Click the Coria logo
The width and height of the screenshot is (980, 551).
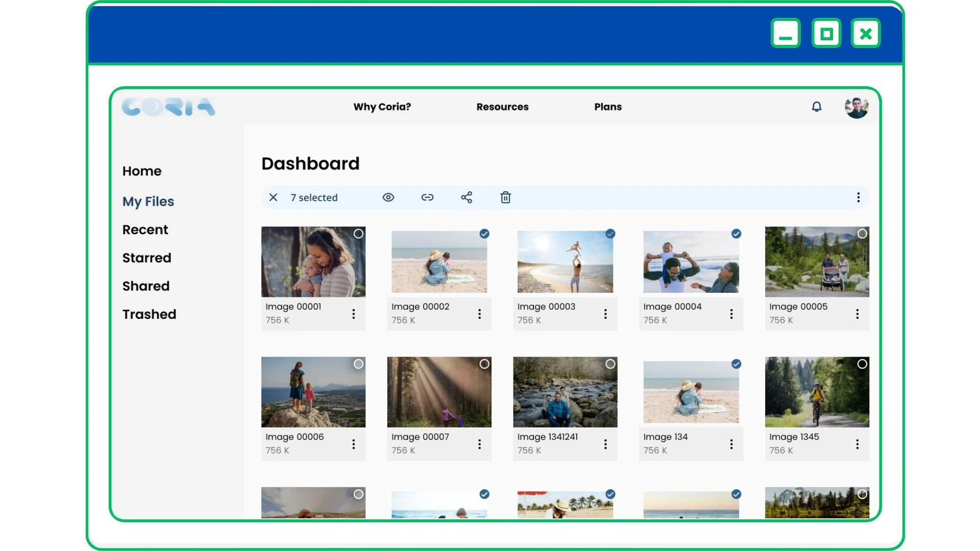[x=168, y=107]
